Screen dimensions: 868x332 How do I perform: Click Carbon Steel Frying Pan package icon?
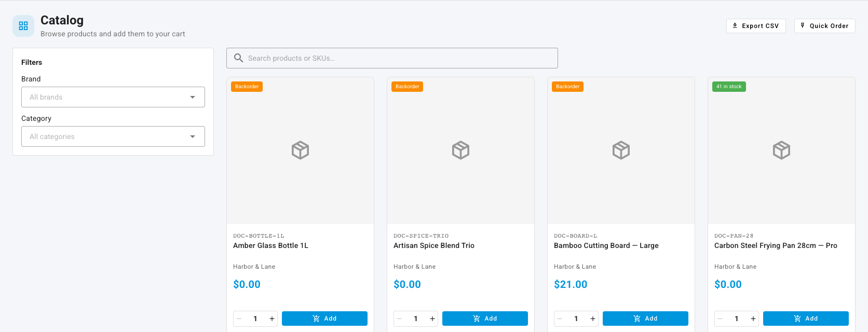(781, 150)
